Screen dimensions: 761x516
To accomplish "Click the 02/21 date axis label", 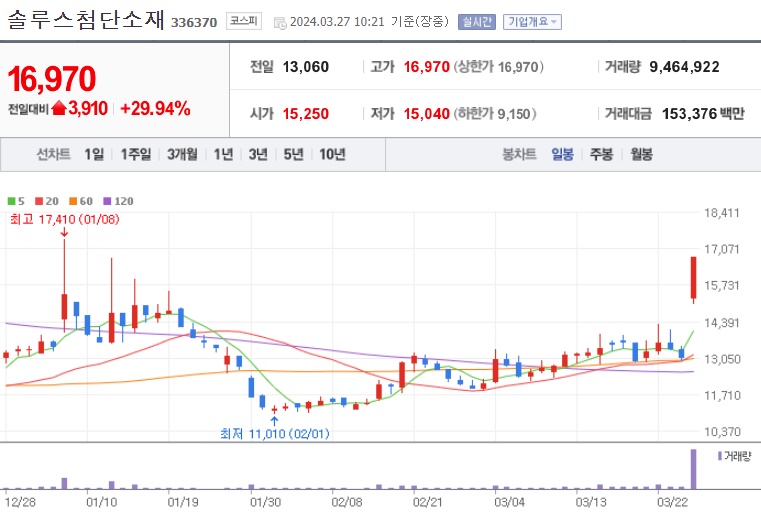I will (x=428, y=502).
